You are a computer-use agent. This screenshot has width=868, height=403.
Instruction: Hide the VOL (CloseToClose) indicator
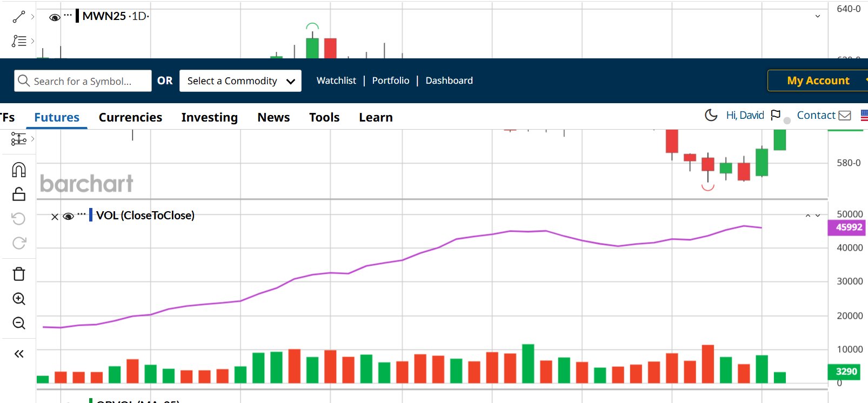coord(68,216)
